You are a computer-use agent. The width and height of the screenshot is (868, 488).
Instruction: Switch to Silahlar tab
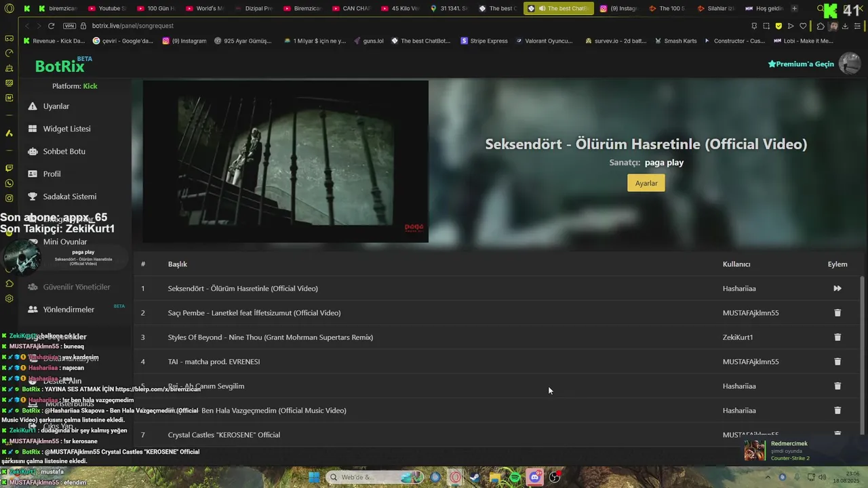point(715,8)
